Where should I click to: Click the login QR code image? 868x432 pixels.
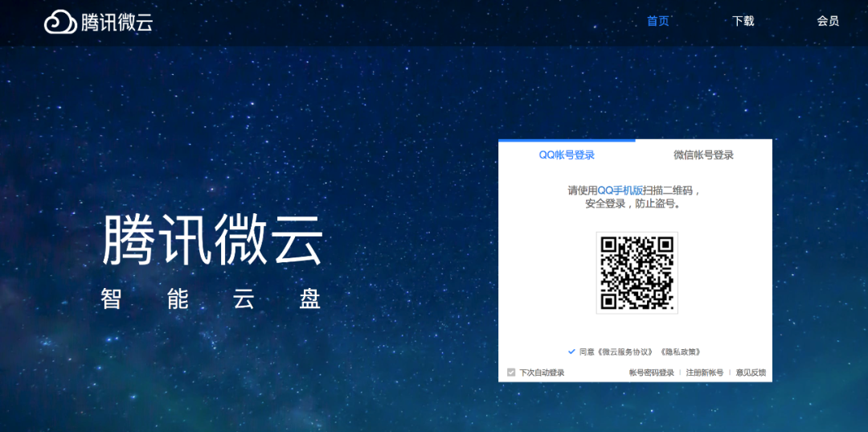pyautogui.click(x=637, y=273)
